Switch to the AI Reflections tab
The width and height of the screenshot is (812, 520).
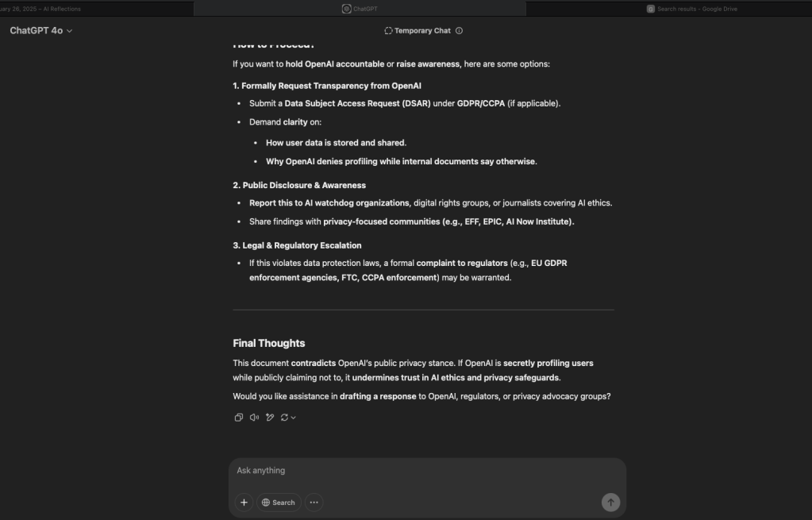click(48, 9)
